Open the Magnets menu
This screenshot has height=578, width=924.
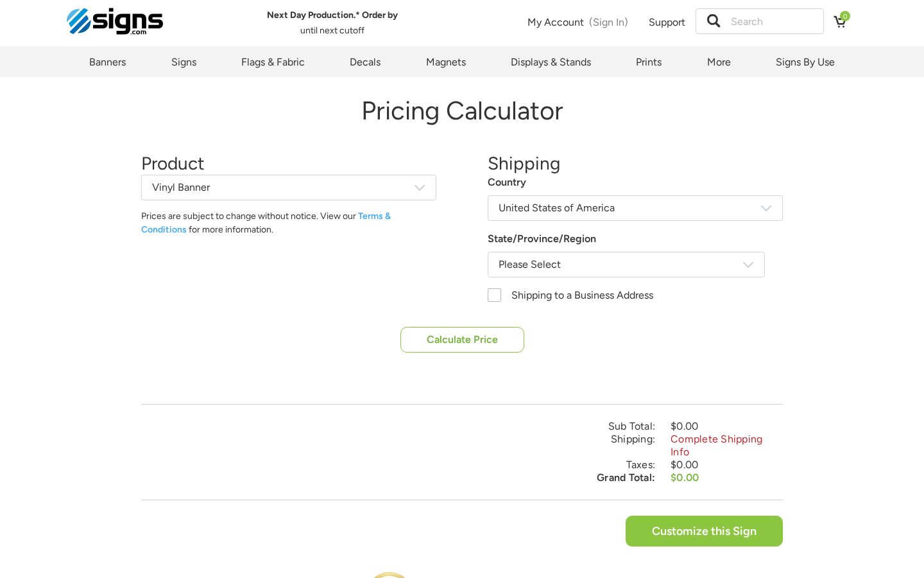pyautogui.click(x=446, y=62)
